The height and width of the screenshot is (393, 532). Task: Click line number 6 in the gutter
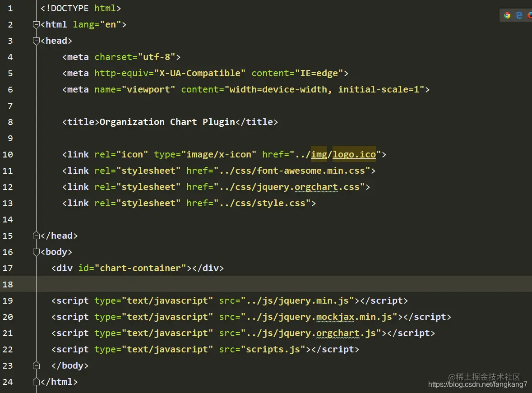click(x=10, y=90)
